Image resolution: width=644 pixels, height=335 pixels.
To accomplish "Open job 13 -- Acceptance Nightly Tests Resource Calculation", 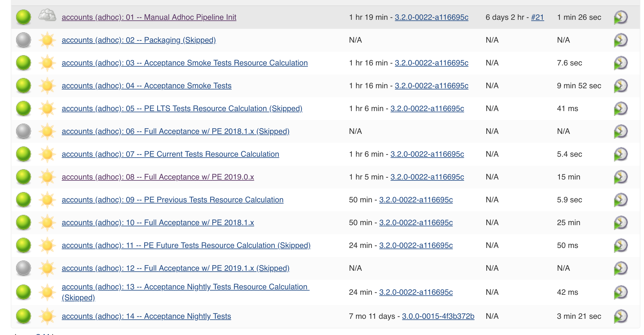I will pos(185,287).
